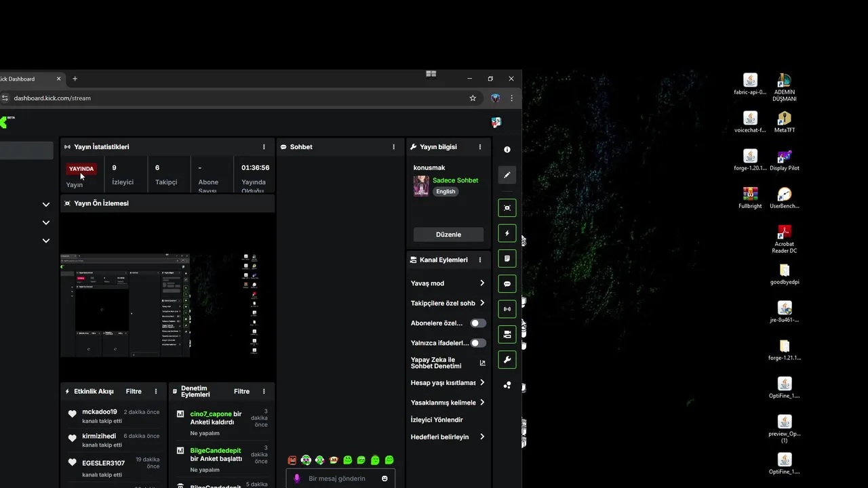Viewport: 868px width, 488px height.
Task: Click username BilgeCandedepit who started the poll
Action: [x=216, y=451]
